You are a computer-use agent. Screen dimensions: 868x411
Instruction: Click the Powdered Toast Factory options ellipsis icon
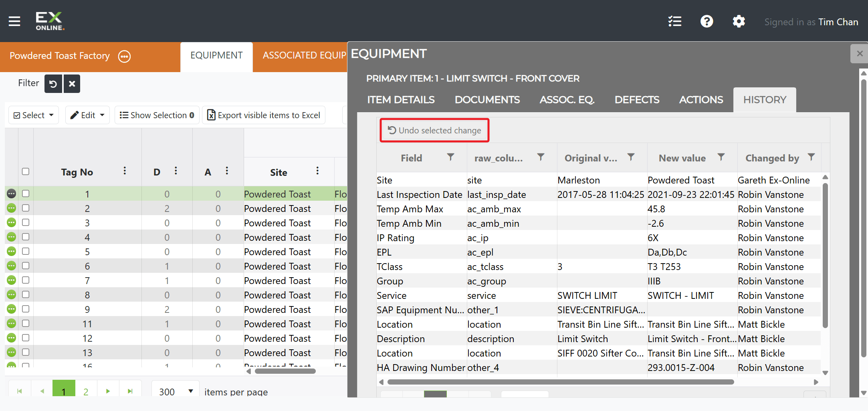pyautogui.click(x=125, y=56)
